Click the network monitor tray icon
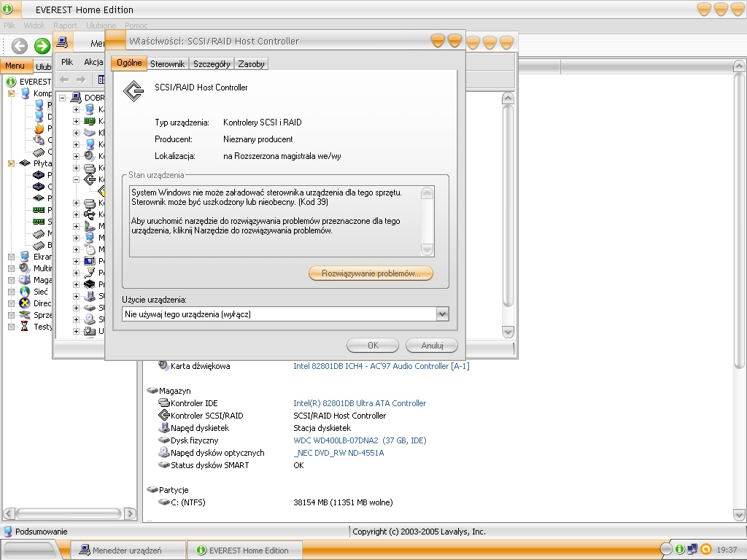Screen dimensions: 747x560 click(x=692, y=549)
